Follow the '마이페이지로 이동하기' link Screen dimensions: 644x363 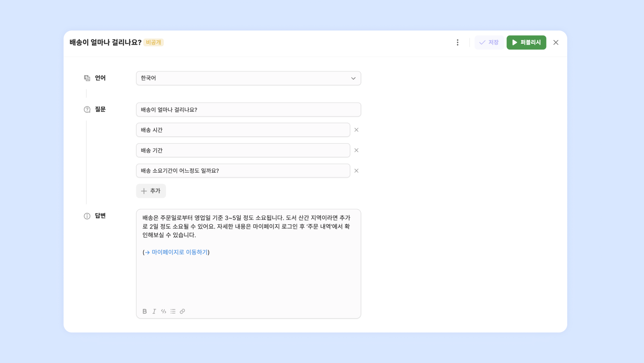pyautogui.click(x=180, y=252)
